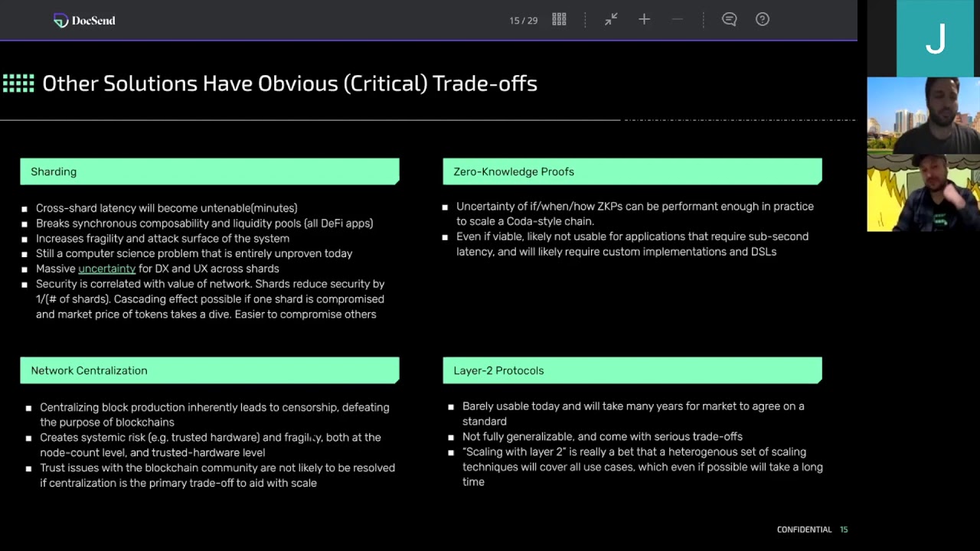Click the Zero-Knowledge Proofs header

click(632, 171)
